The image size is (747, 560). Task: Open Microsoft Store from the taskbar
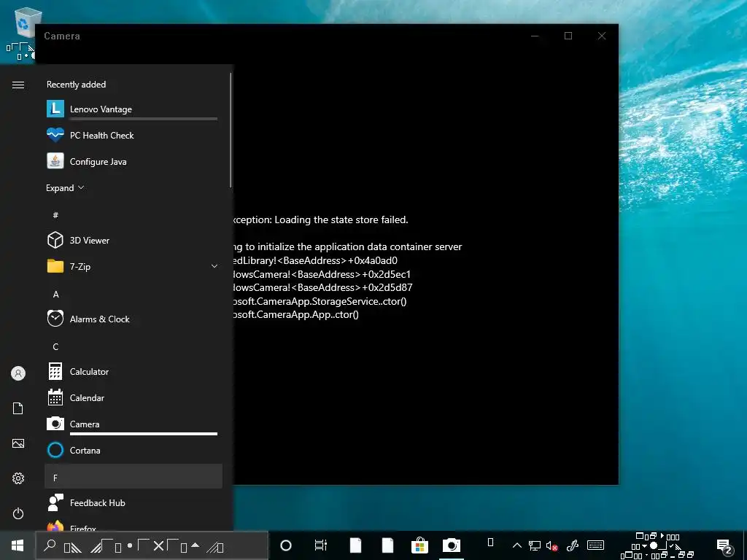419,545
